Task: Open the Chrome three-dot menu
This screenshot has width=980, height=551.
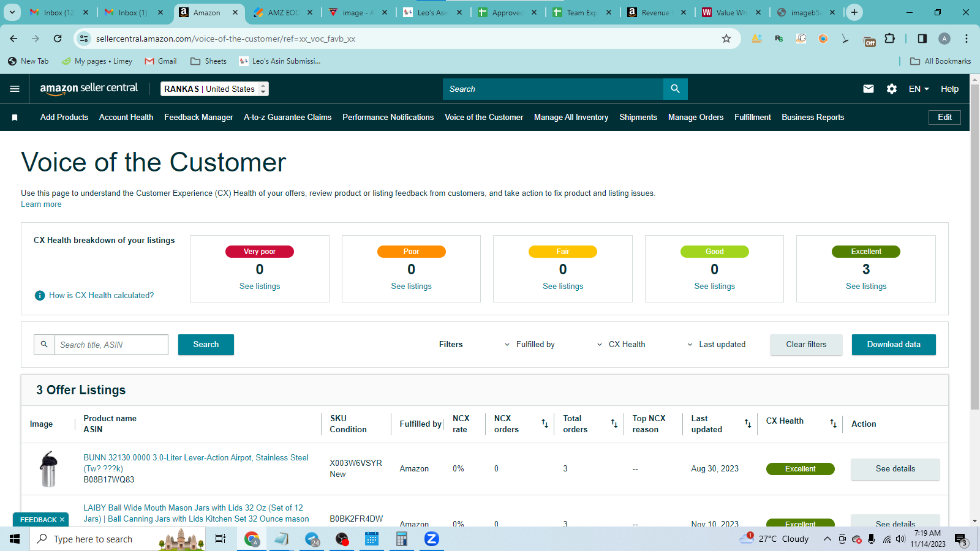Action: [967, 39]
